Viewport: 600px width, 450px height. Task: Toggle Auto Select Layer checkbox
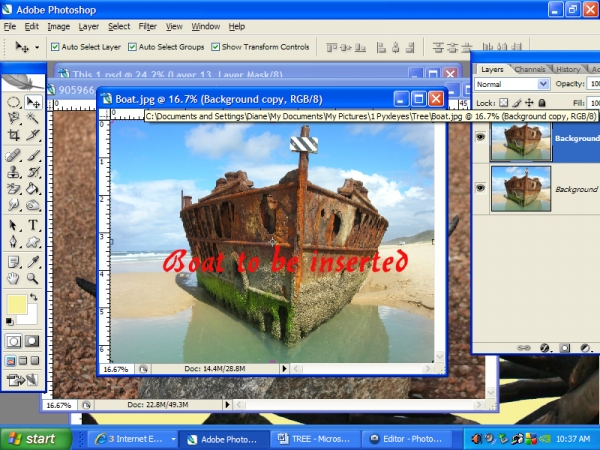(x=55, y=47)
